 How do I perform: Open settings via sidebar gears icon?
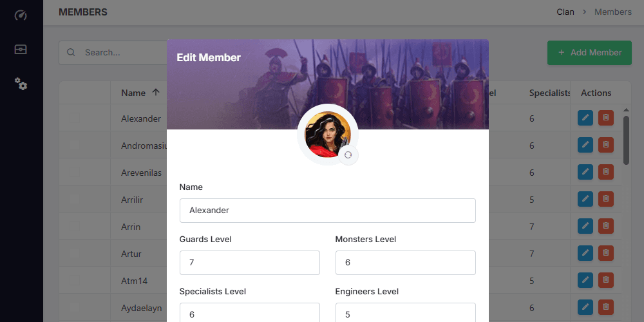(21, 83)
